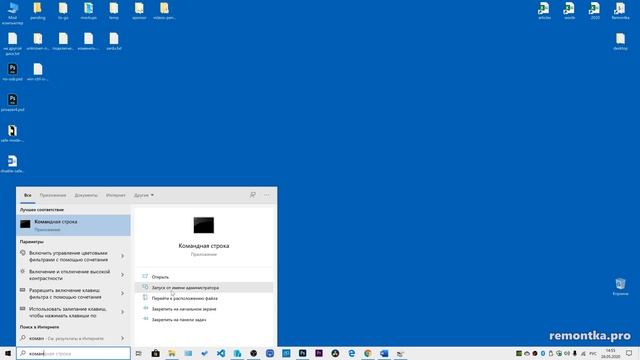
Task: Expand arrow for sticky keys setting result
Action: pyautogui.click(x=122, y=312)
